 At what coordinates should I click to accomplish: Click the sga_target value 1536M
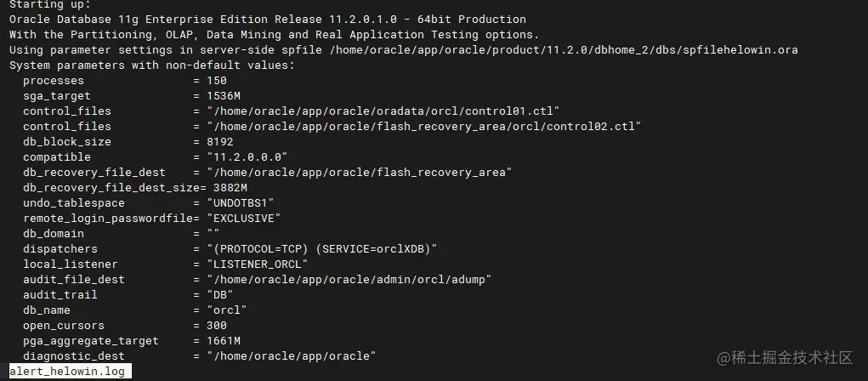pyautogui.click(x=224, y=96)
